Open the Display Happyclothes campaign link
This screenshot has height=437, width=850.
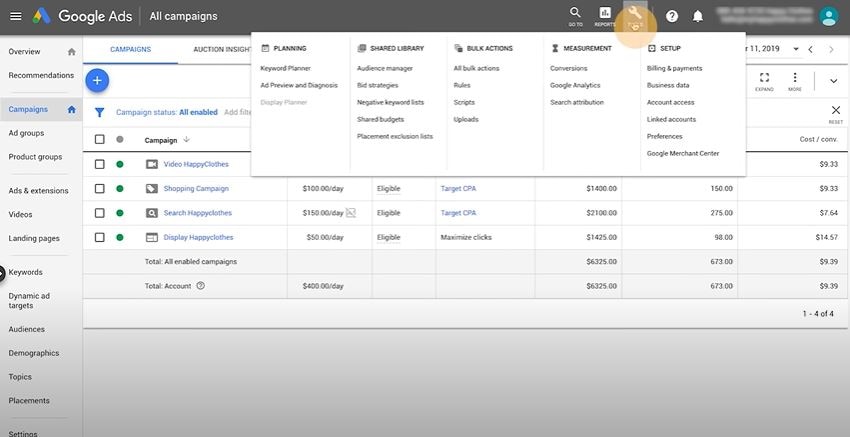198,237
